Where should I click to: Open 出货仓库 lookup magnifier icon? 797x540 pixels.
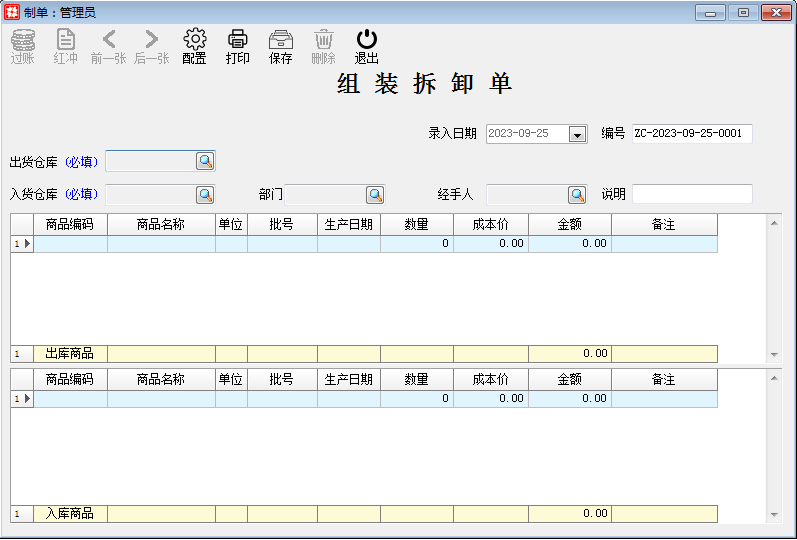click(x=205, y=161)
